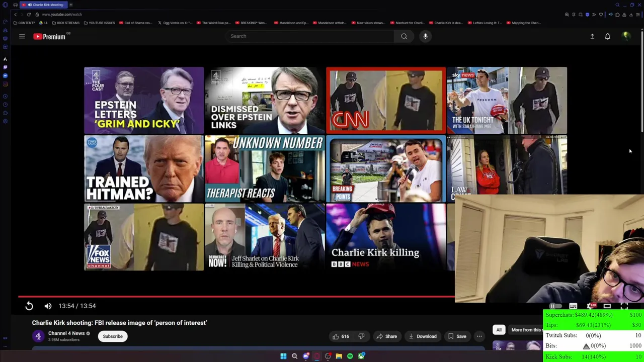Open the Windows Start menu
The height and width of the screenshot is (362, 644).
[x=283, y=356]
